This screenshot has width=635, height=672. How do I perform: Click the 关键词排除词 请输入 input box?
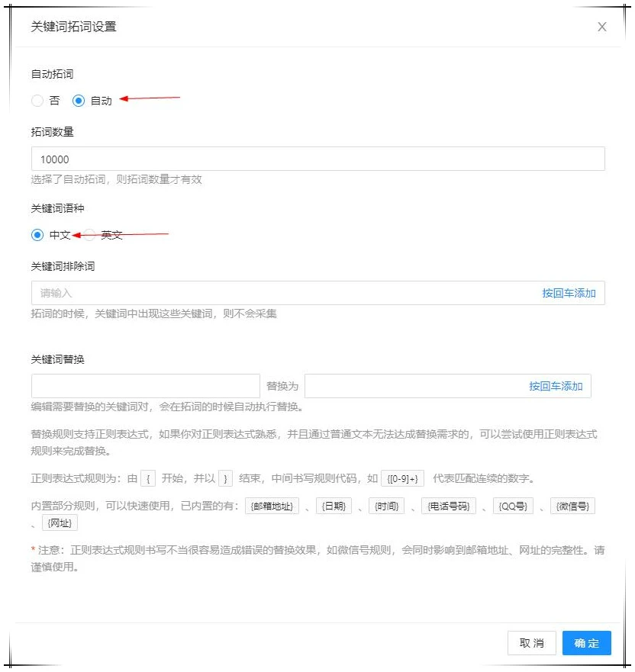(x=267, y=292)
